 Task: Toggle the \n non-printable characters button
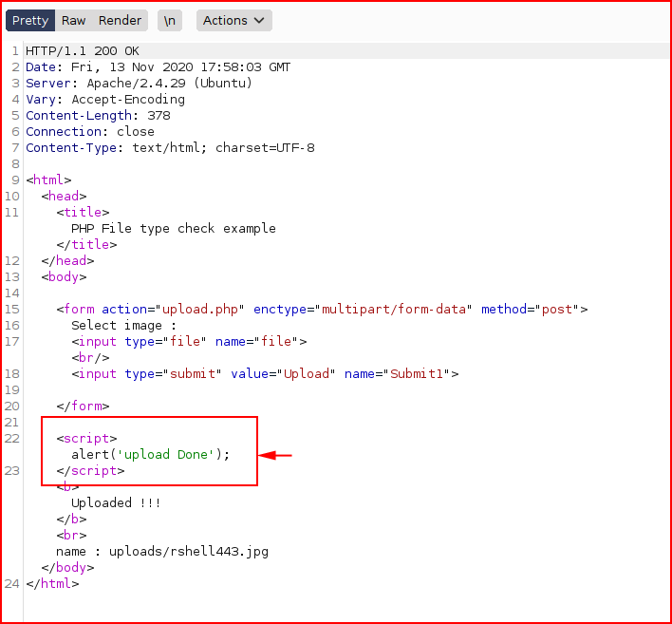170,21
